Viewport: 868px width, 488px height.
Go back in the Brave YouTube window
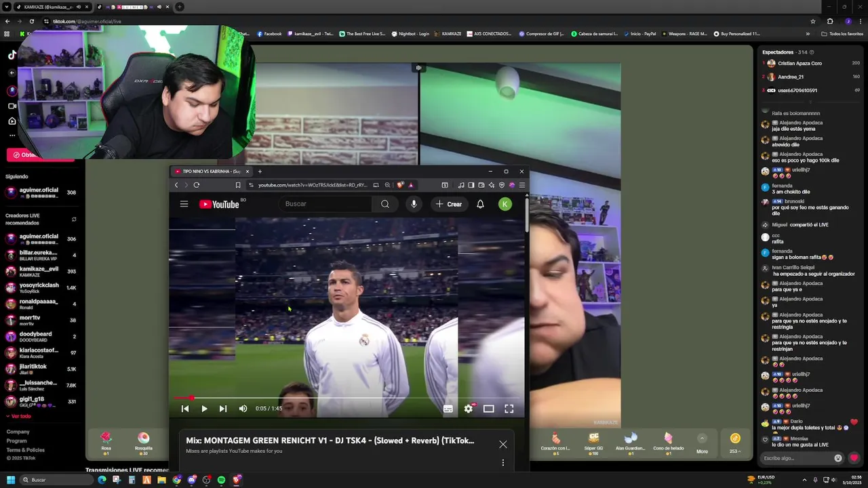pos(176,185)
